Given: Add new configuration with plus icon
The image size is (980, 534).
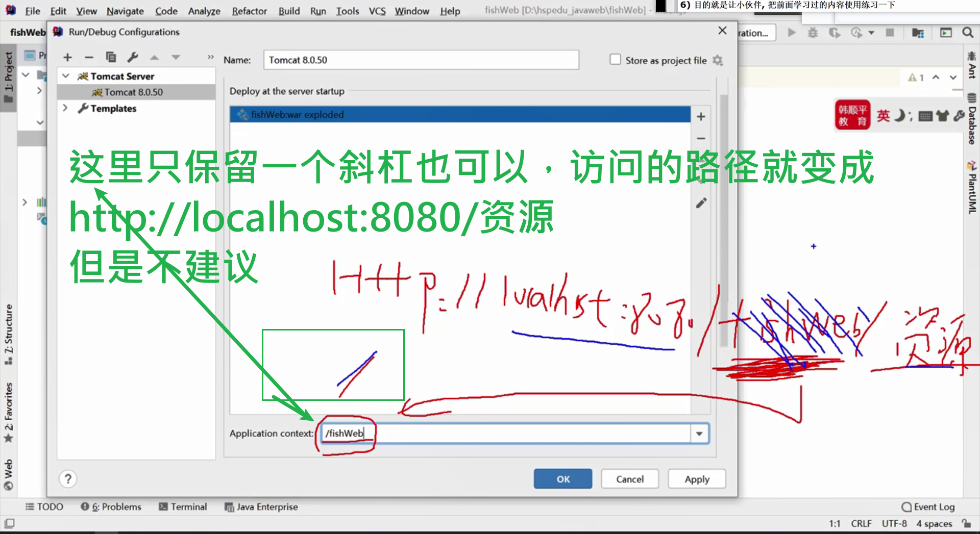Looking at the screenshot, I should (67, 58).
